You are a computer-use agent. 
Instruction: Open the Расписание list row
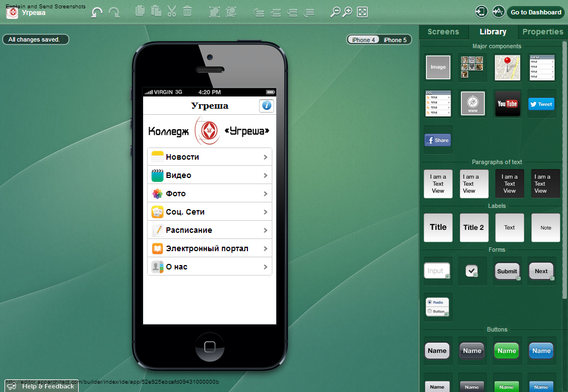tap(210, 230)
